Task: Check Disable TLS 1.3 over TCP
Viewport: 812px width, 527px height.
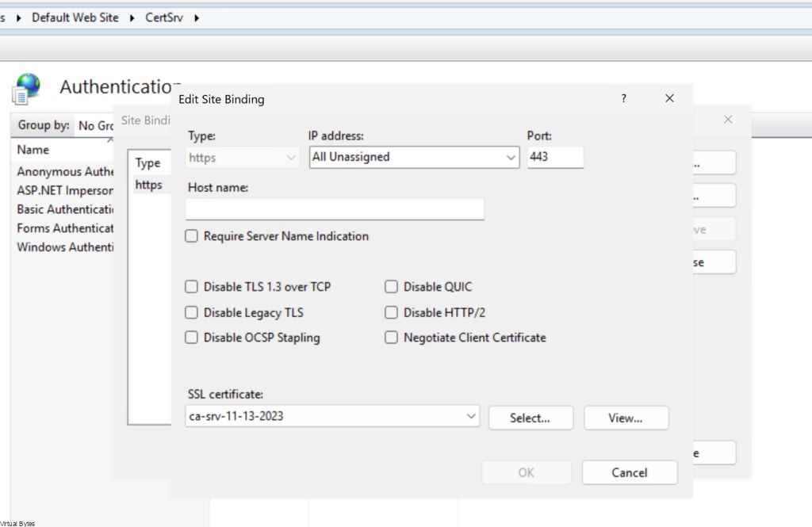Action: [x=191, y=287]
